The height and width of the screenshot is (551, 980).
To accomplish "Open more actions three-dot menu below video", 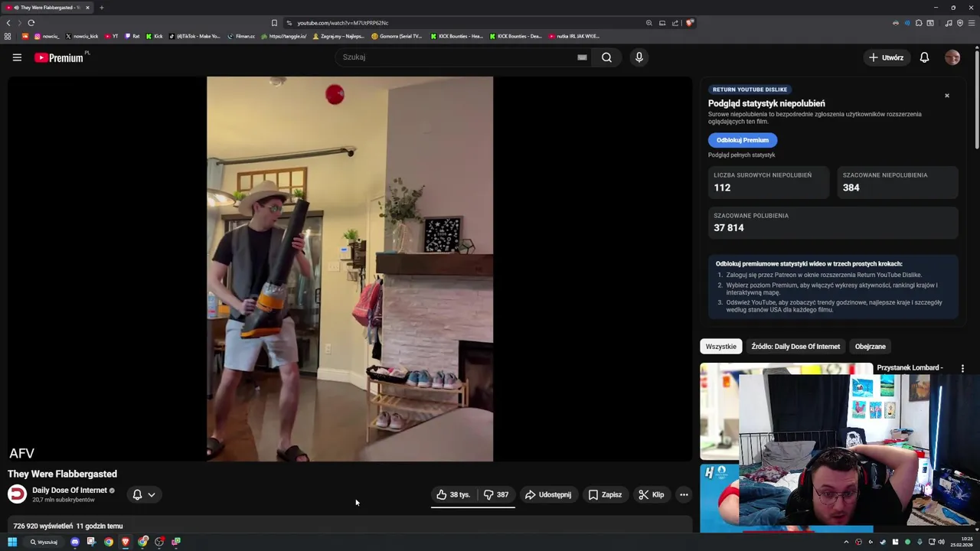I will point(684,494).
